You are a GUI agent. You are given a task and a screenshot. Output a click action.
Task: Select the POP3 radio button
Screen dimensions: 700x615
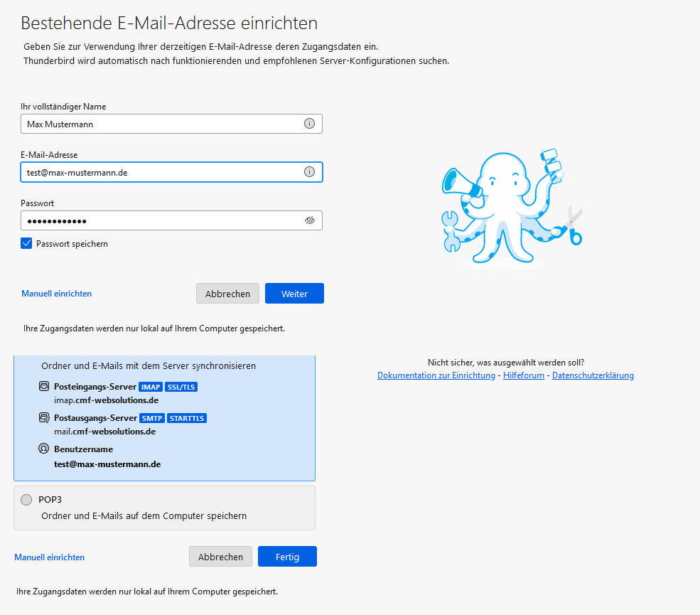click(26, 500)
